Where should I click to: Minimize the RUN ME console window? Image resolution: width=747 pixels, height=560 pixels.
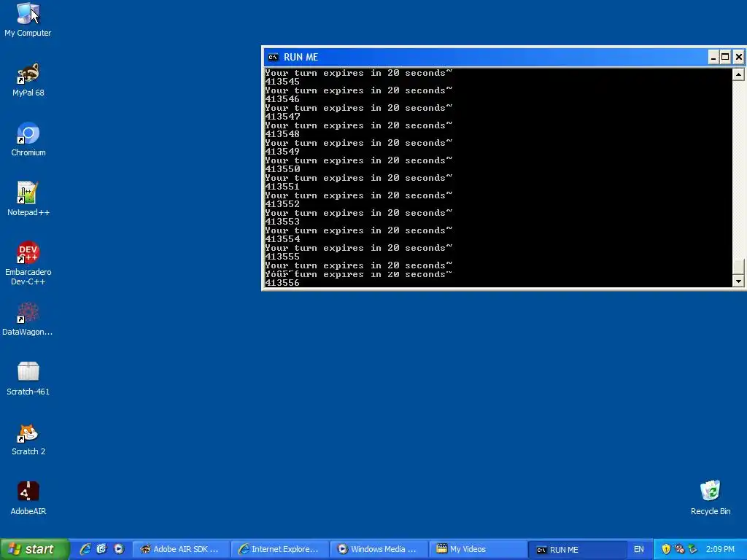[713, 58]
